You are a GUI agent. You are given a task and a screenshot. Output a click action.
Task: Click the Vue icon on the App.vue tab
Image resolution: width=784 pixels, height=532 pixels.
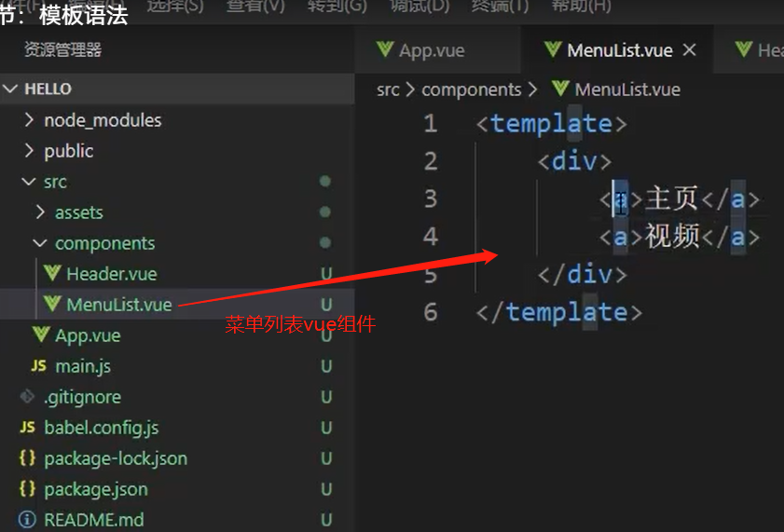point(384,49)
